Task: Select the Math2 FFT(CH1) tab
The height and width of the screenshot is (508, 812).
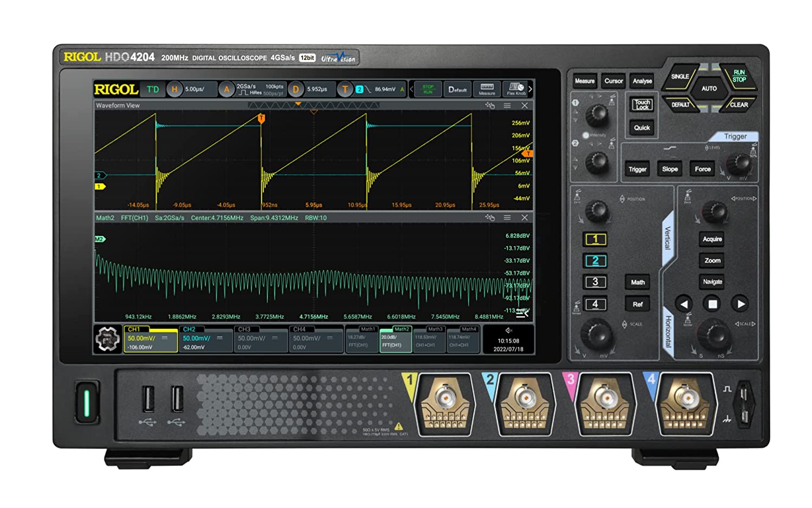Action: click(x=396, y=339)
